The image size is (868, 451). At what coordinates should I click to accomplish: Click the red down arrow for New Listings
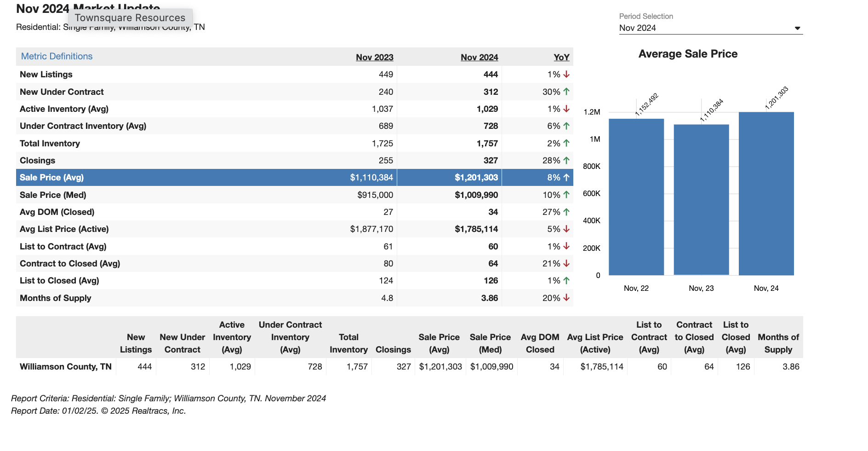[566, 74]
